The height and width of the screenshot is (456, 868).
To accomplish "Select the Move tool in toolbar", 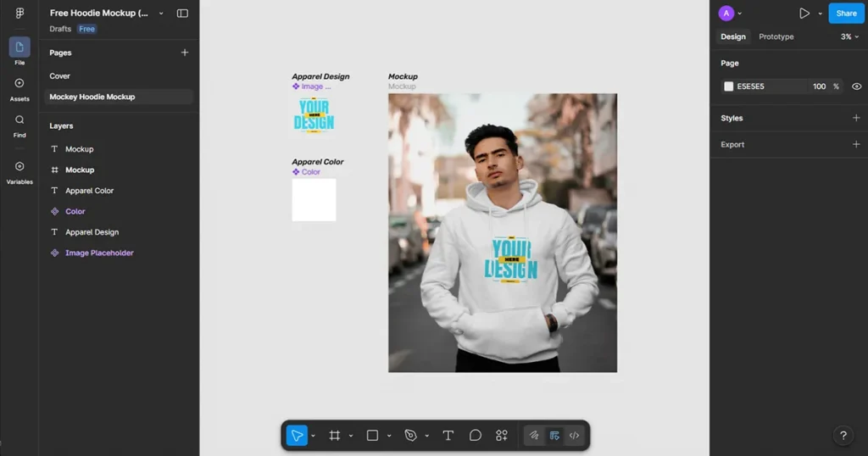I will [x=297, y=436].
